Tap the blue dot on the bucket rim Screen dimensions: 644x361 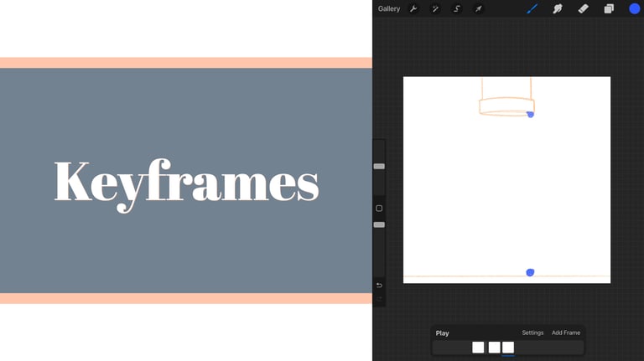pos(530,115)
